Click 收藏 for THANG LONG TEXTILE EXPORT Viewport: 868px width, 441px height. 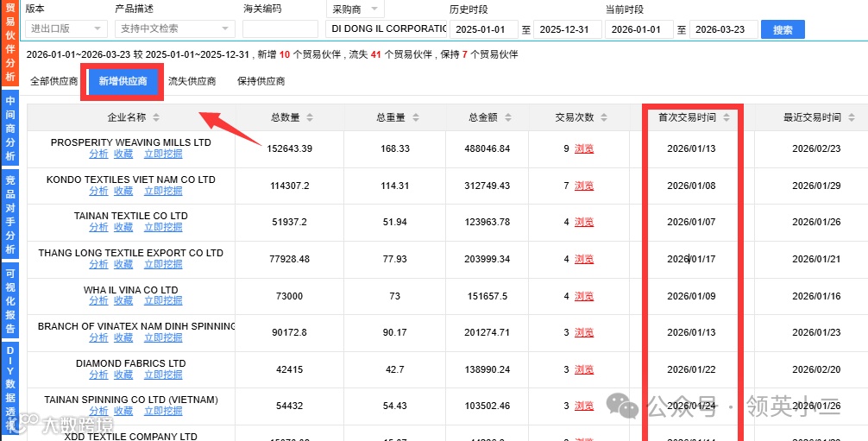point(123,264)
